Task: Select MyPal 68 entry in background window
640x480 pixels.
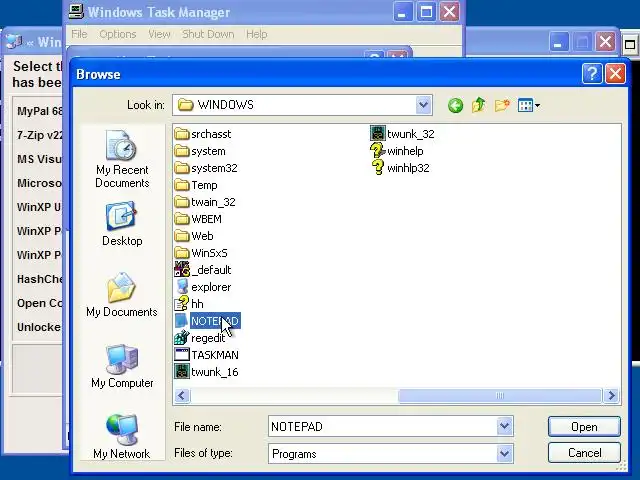Action: pyautogui.click(x=40, y=111)
